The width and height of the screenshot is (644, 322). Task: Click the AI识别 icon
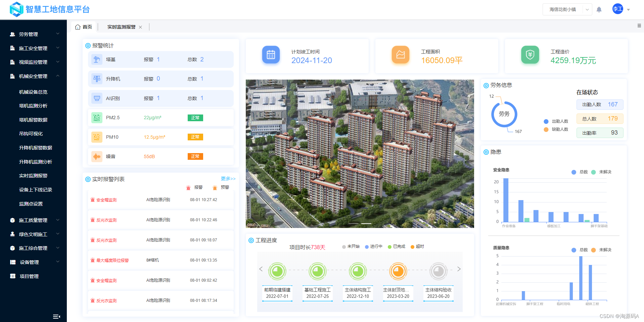pyautogui.click(x=97, y=98)
